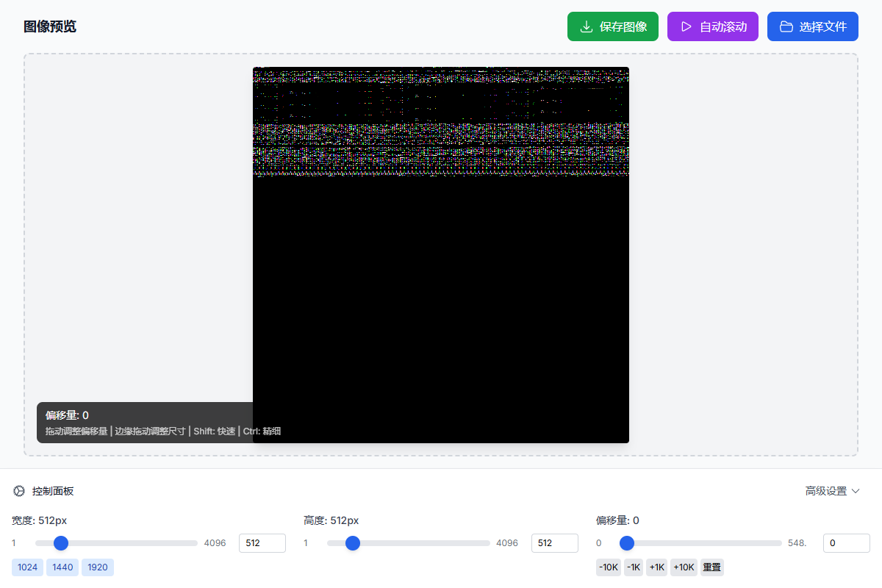Image resolution: width=882 pixels, height=588 pixels.
Task: Choose the 1440 width preset
Action: tap(62, 567)
